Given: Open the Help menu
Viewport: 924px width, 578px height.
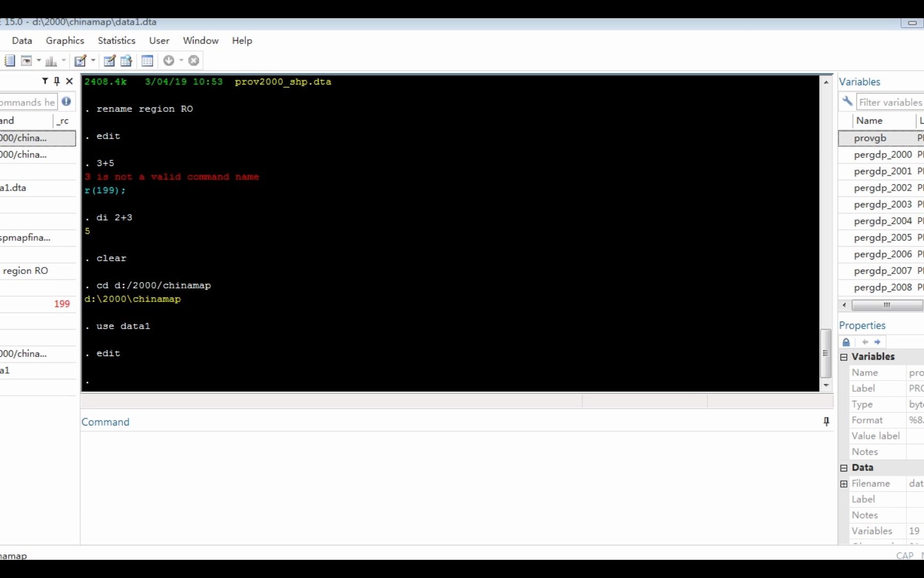Looking at the screenshot, I should (x=242, y=41).
